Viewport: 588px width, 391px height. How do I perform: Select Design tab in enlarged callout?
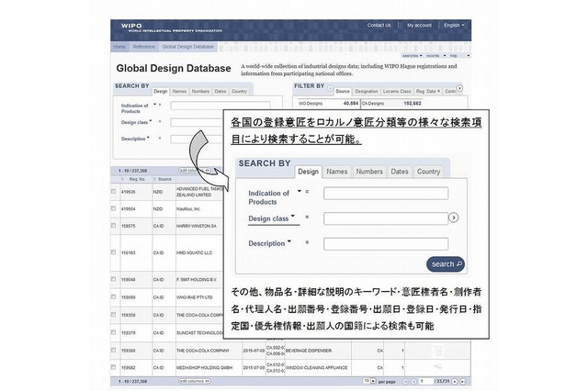[309, 172]
